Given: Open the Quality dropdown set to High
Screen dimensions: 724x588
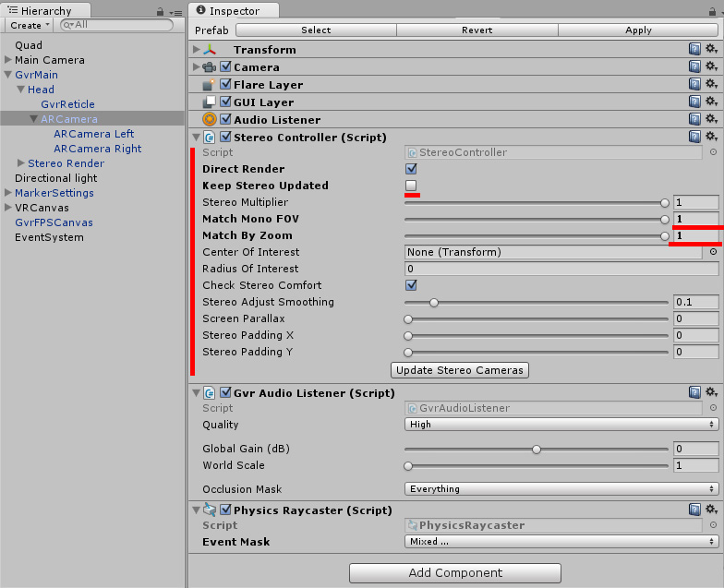Looking at the screenshot, I should (561, 425).
